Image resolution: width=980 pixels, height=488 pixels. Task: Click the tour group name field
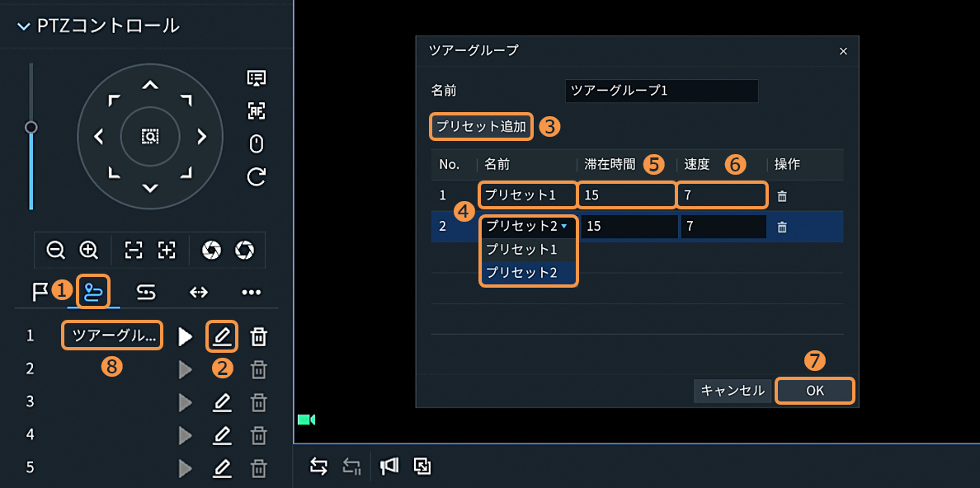(x=661, y=91)
